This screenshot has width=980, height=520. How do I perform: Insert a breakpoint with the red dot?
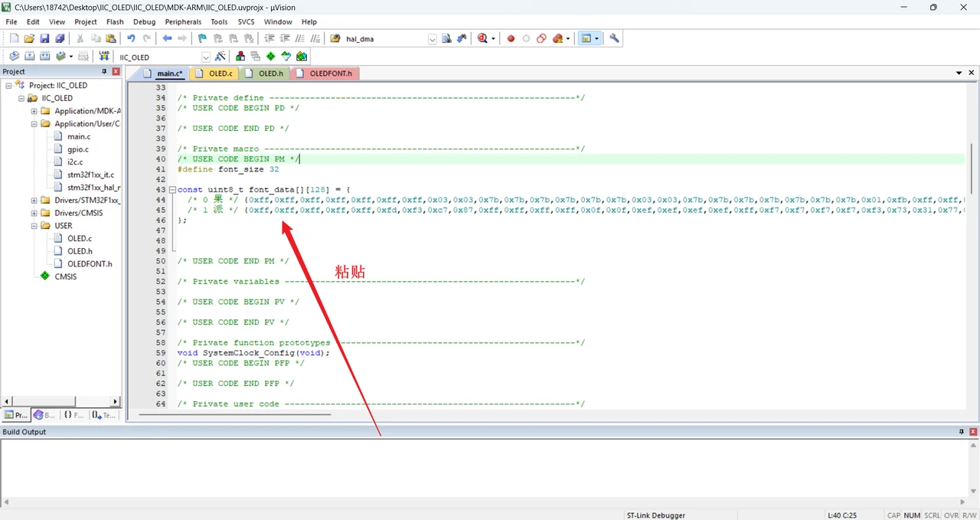tap(511, 38)
